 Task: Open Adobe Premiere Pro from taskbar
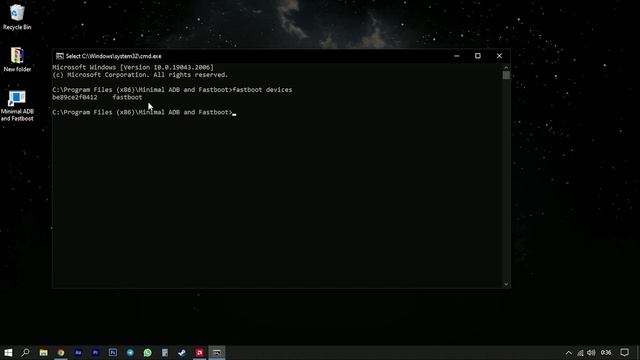click(x=96, y=352)
